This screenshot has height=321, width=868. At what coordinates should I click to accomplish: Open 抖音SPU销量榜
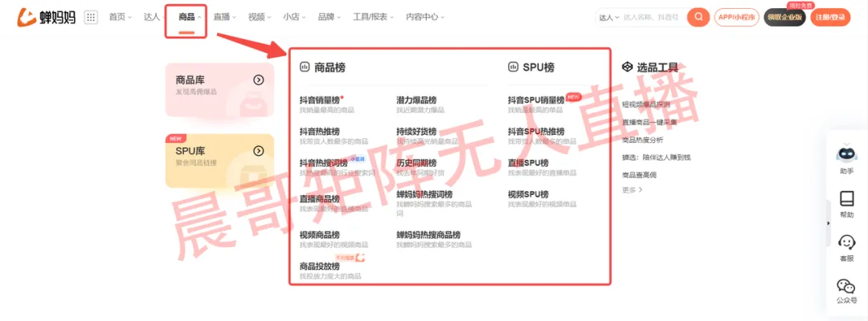(536, 100)
